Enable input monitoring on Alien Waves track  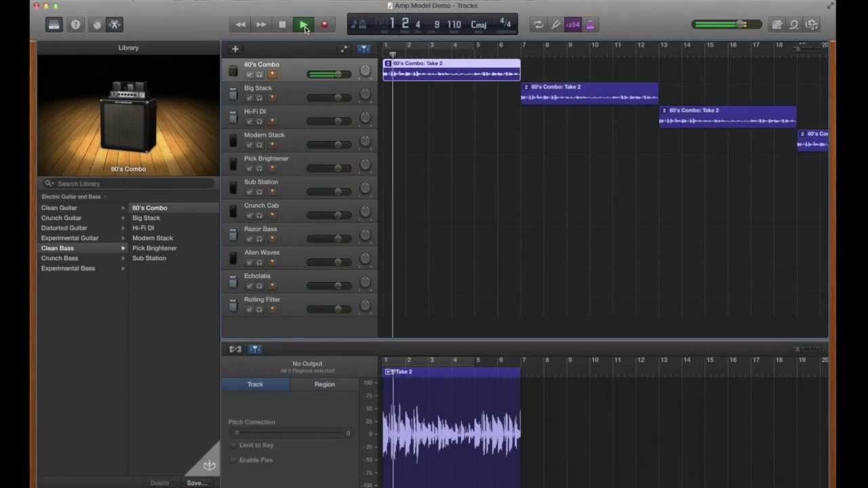tap(272, 262)
